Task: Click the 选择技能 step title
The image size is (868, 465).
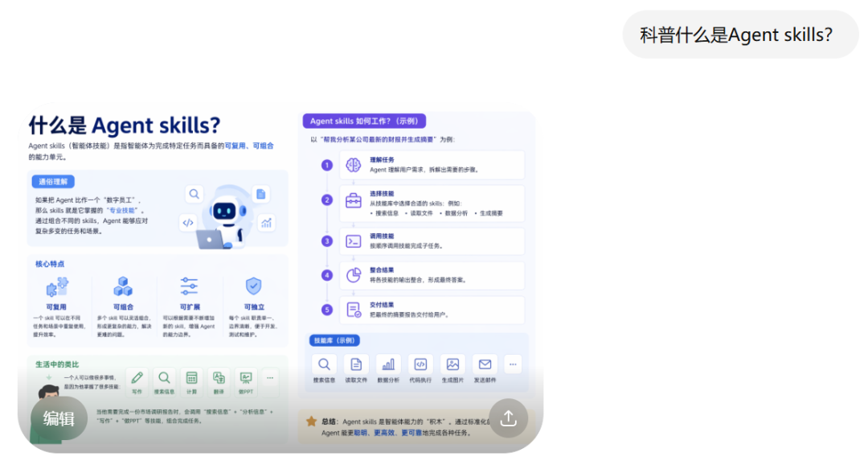Action: (x=382, y=193)
